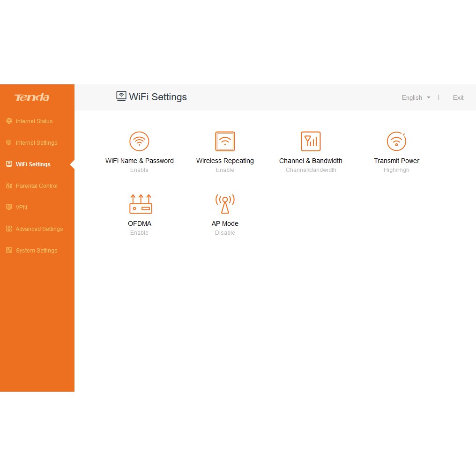
Task: Click the AP Mode Disable status text
Action: (225, 233)
